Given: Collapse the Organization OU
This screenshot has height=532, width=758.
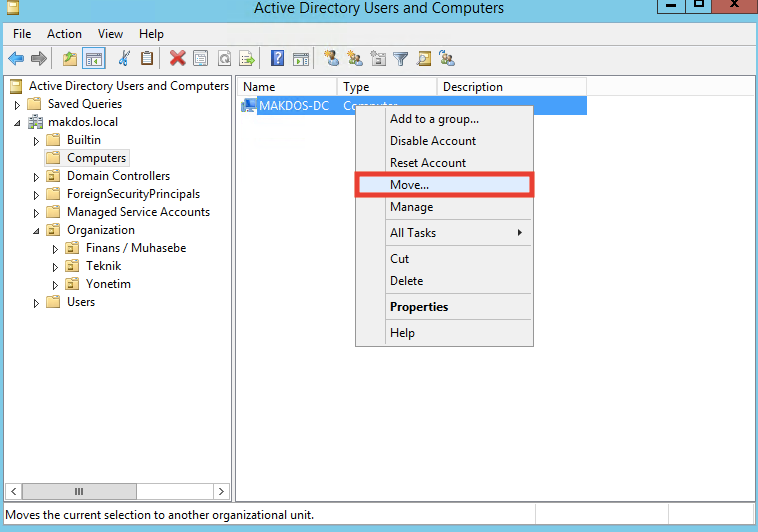Looking at the screenshot, I should (x=36, y=231).
